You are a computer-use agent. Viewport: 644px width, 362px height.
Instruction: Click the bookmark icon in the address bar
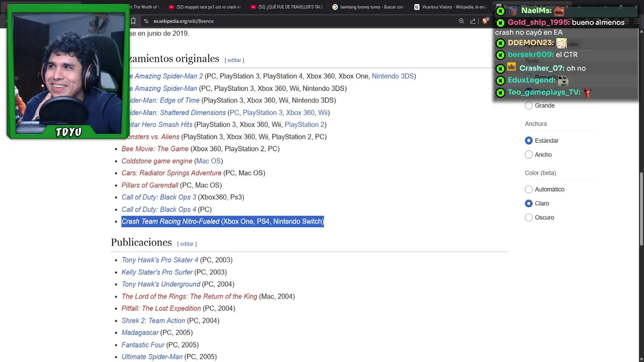[133, 21]
